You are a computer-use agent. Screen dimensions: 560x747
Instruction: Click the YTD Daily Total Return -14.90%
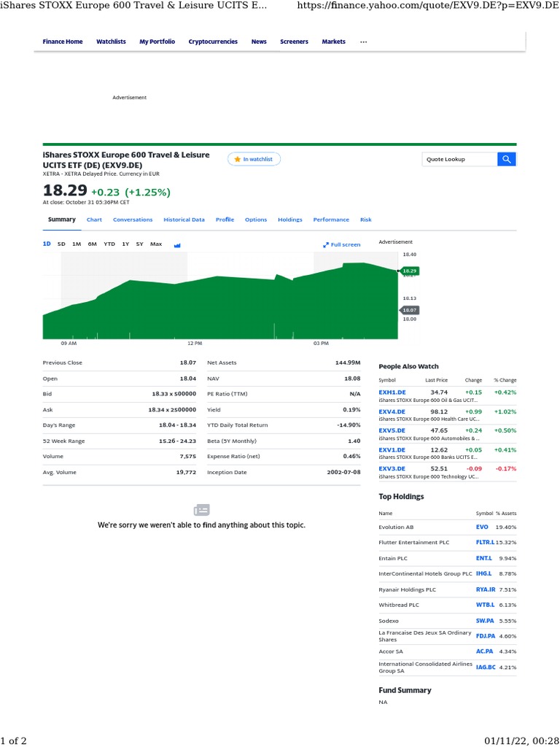[x=349, y=425]
